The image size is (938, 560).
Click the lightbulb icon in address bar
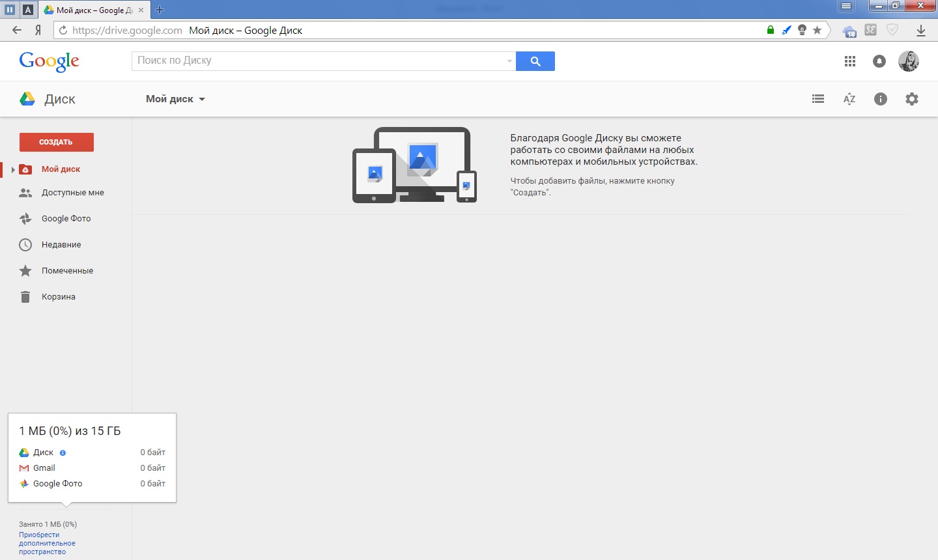click(x=802, y=30)
